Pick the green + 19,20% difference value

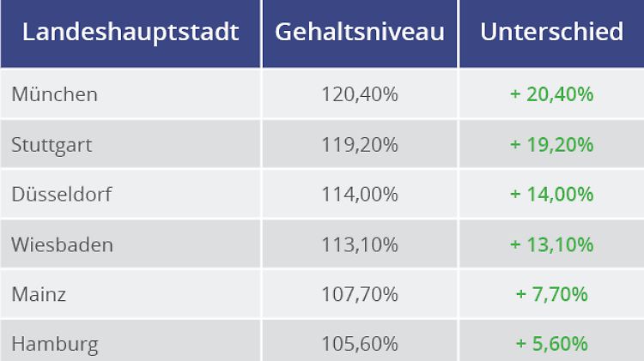point(551,145)
